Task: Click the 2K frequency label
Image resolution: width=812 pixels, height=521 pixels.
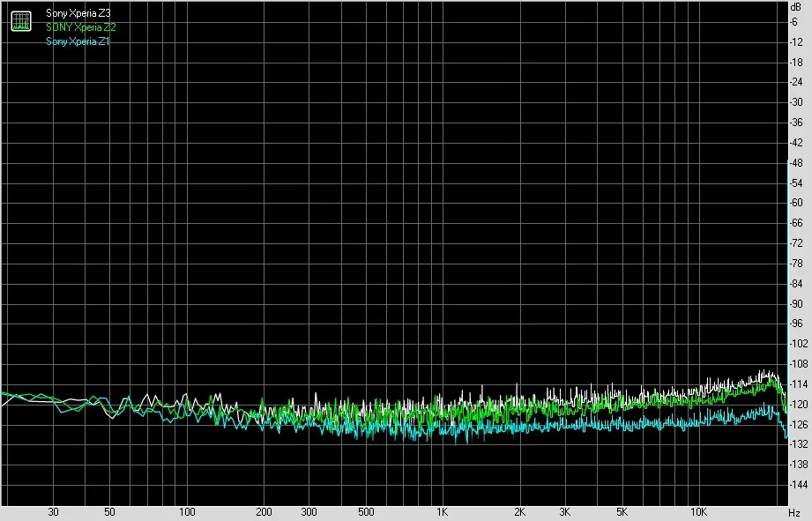Action: 519,512
